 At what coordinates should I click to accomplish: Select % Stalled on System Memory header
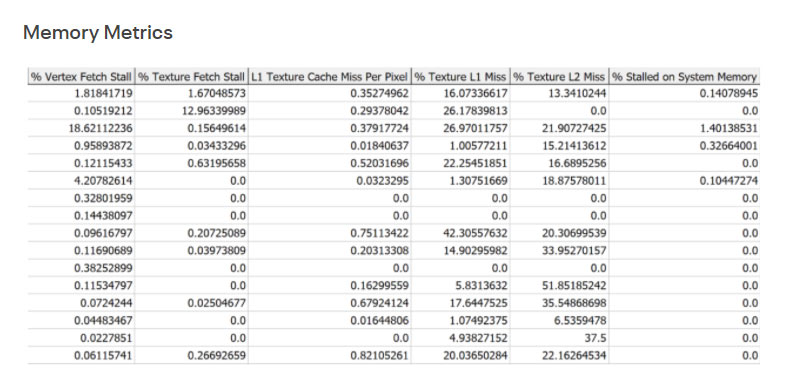[684, 77]
